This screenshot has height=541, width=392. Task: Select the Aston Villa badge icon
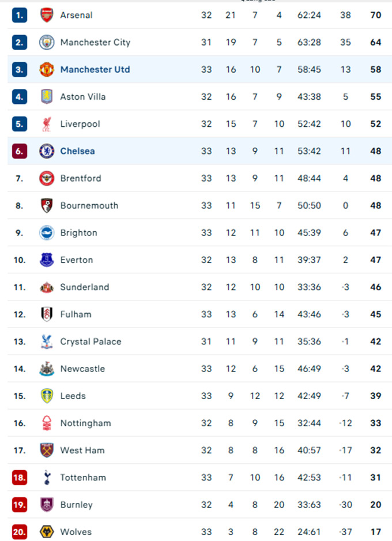[x=47, y=97]
